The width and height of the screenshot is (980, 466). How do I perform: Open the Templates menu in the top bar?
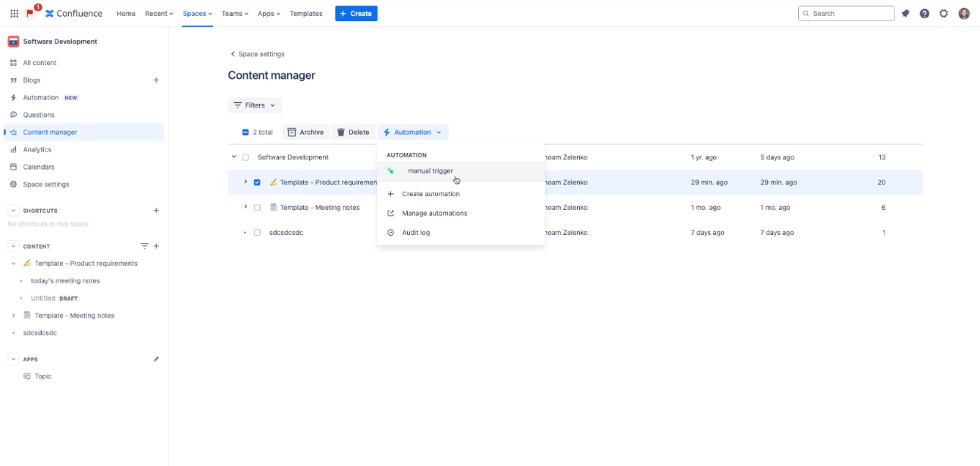(x=305, y=13)
